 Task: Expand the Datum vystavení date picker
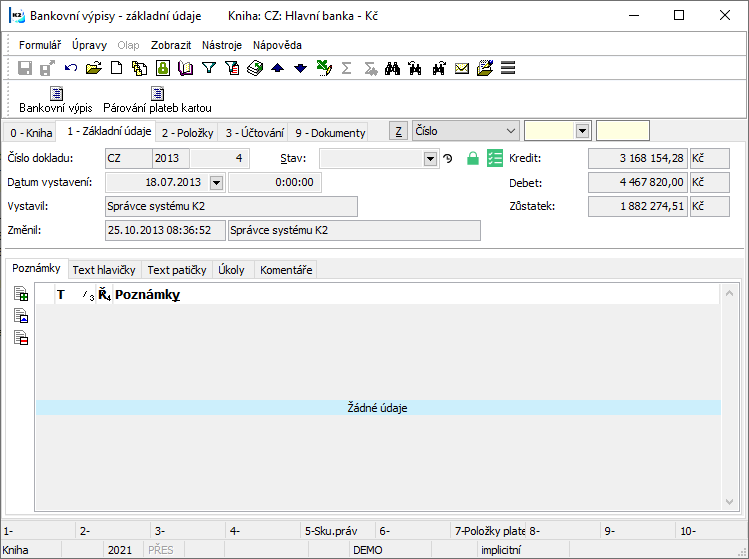click(216, 183)
